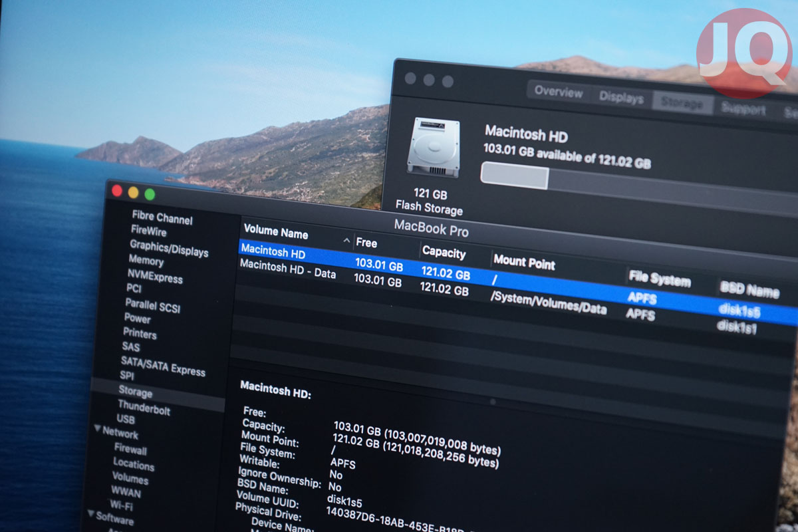Select SAS in the sidebar

pyautogui.click(x=131, y=346)
